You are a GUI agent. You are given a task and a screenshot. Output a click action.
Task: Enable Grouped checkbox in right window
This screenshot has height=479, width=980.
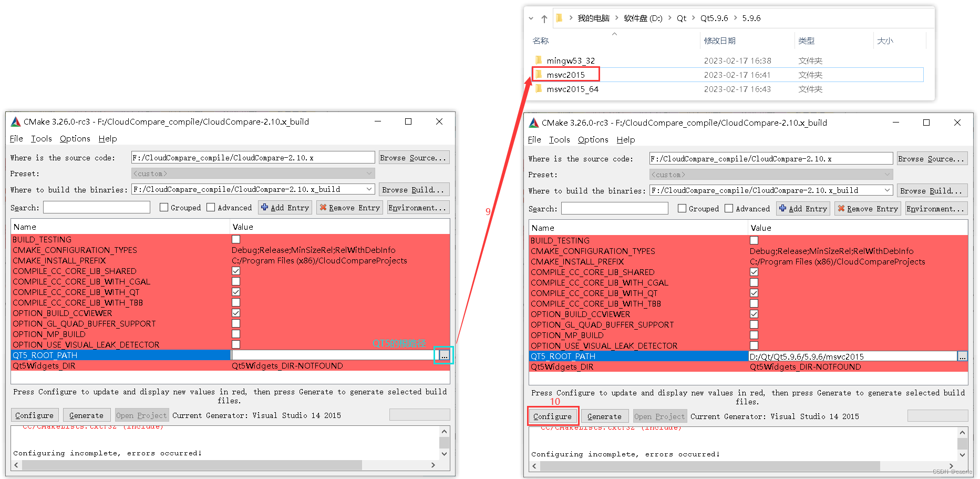click(682, 209)
